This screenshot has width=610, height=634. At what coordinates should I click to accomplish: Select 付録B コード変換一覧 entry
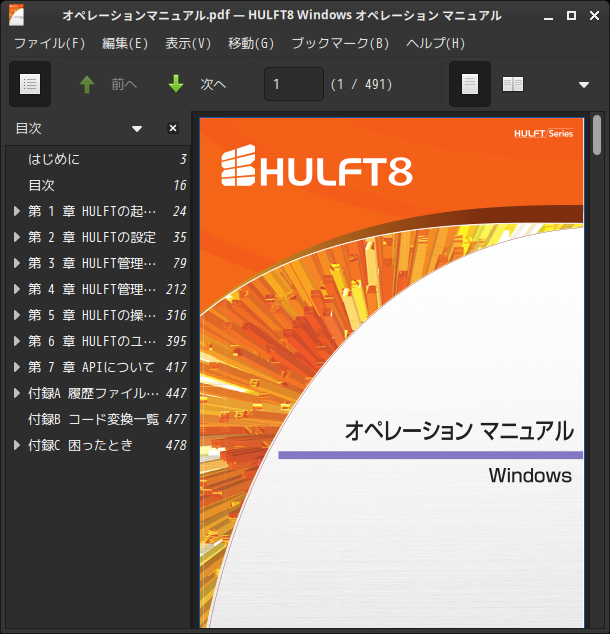point(98,419)
